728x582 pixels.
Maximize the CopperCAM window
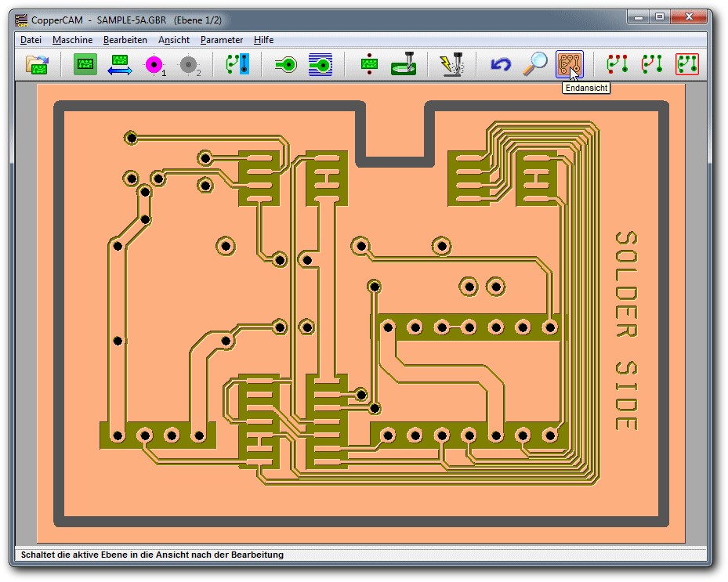point(660,17)
